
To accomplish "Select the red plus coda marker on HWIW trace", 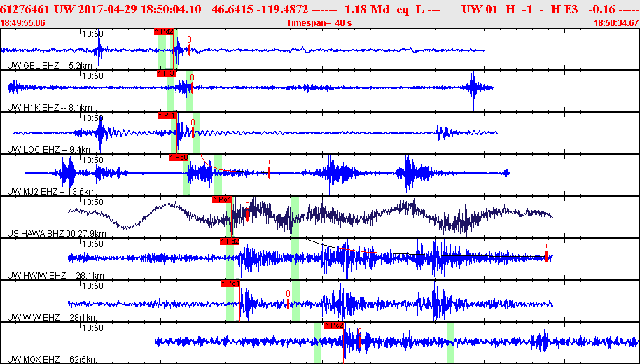I will coord(546,253).
